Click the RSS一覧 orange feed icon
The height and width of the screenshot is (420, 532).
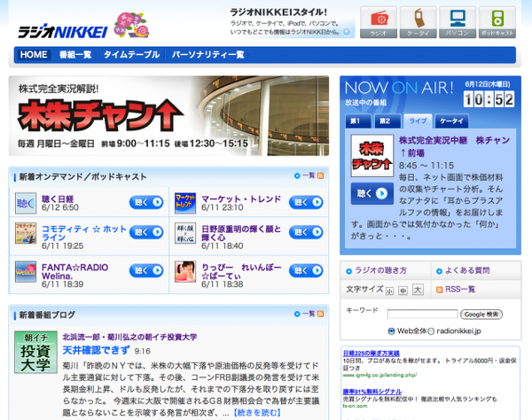(440, 290)
